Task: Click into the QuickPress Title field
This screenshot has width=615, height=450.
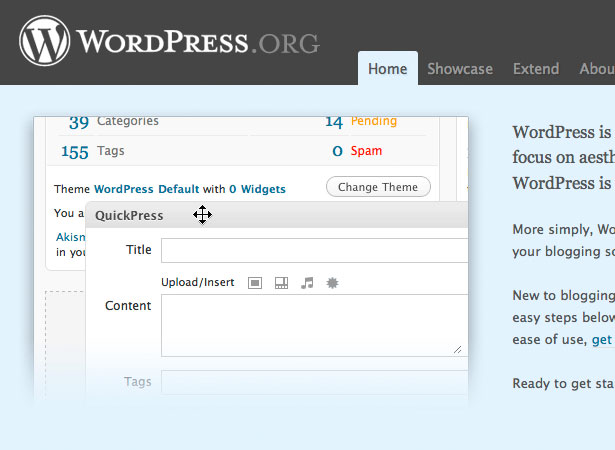Action: [x=315, y=250]
